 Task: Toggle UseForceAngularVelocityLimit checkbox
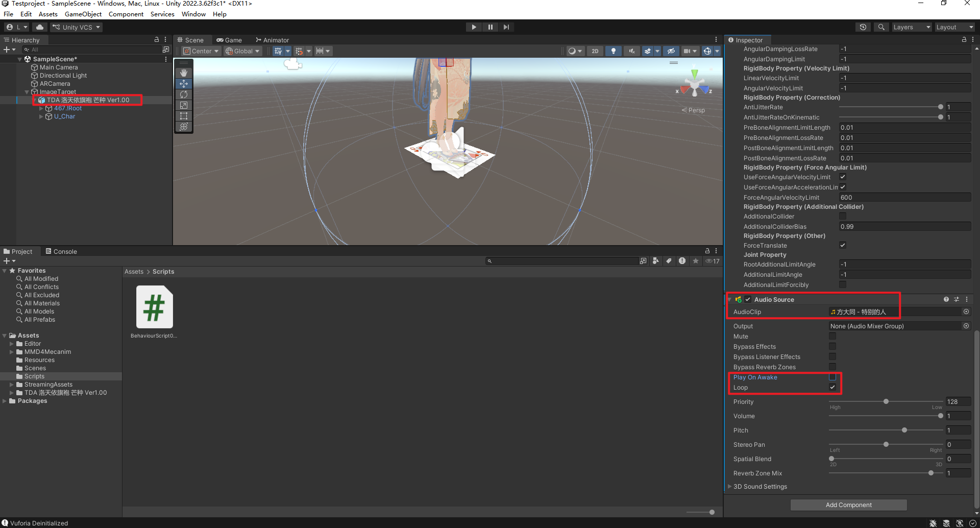pyautogui.click(x=843, y=177)
